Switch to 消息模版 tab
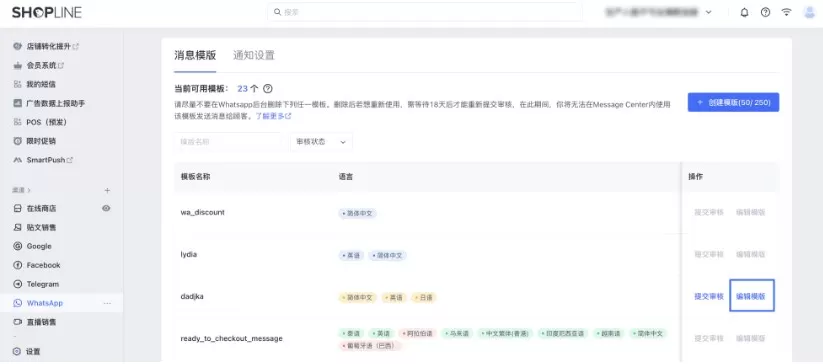823x364 pixels. click(195, 56)
